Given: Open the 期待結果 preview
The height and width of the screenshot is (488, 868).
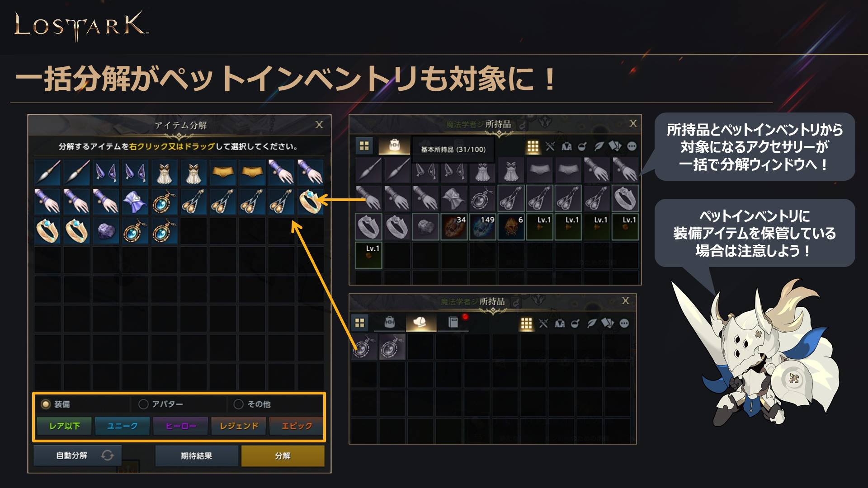Looking at the screenshot, I should 196,456.
